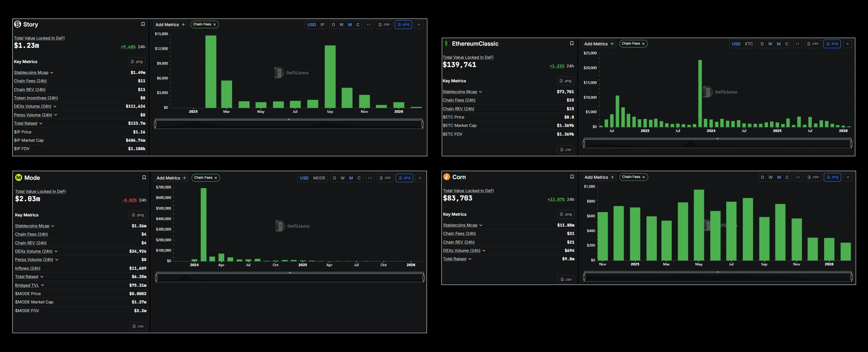This screenshot has height=352, width=868.
Task: Remove Chain Fees chip from Corn chart
Action: click(644, 177)
